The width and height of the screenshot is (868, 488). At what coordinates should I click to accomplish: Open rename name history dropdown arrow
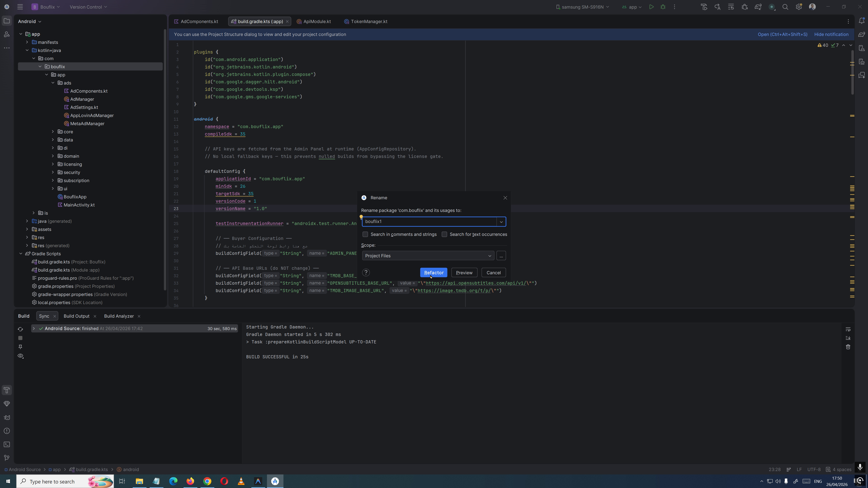click(x=501, y=222)
